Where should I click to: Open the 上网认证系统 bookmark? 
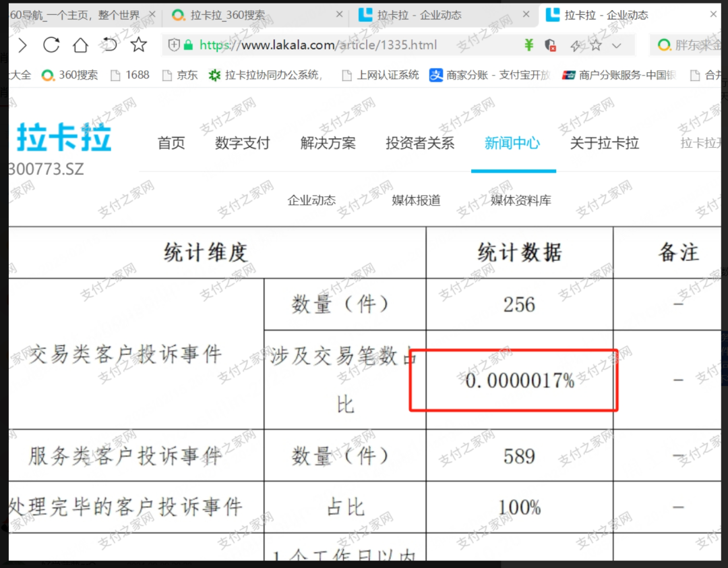(x=380, y=75)
